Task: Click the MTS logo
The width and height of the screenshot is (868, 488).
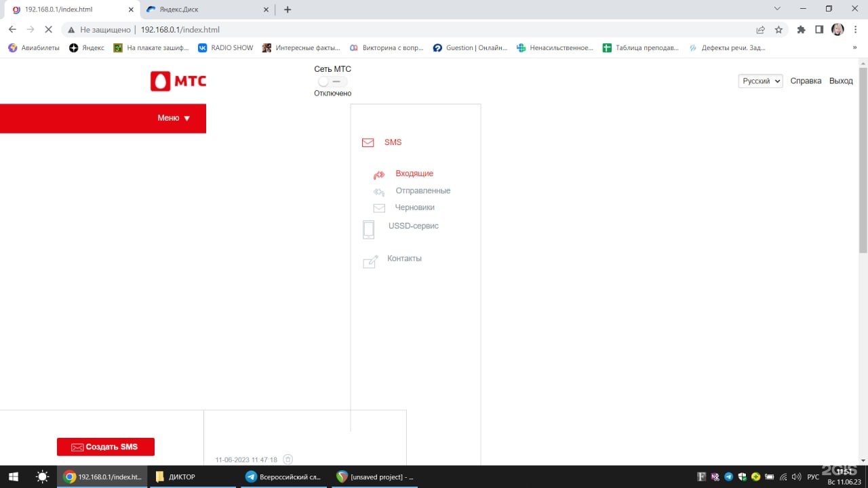Action: pos(178,81)
